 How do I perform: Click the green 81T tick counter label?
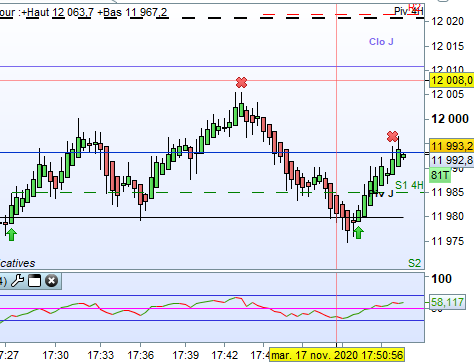[x=440, y=175]
